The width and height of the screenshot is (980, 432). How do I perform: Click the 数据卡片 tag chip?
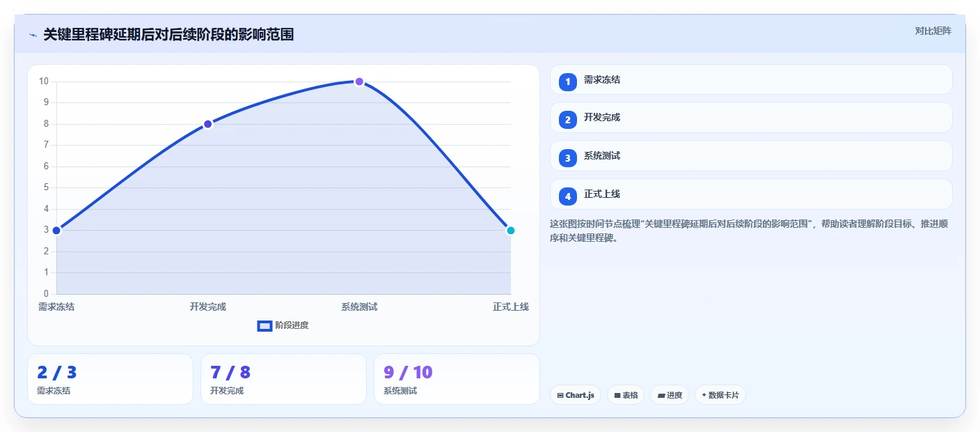click(720, 395)
